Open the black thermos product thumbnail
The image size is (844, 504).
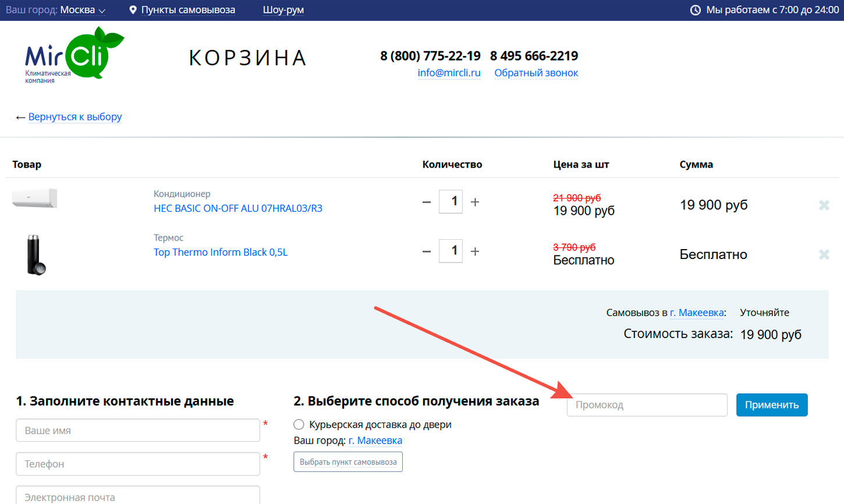pos(36,254)
